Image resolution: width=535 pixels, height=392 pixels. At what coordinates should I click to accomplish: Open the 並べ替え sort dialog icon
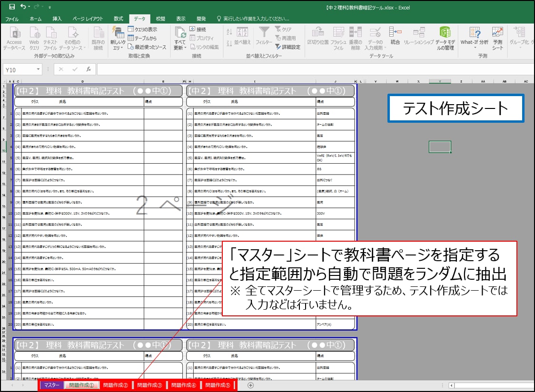[x=243, y=36]
